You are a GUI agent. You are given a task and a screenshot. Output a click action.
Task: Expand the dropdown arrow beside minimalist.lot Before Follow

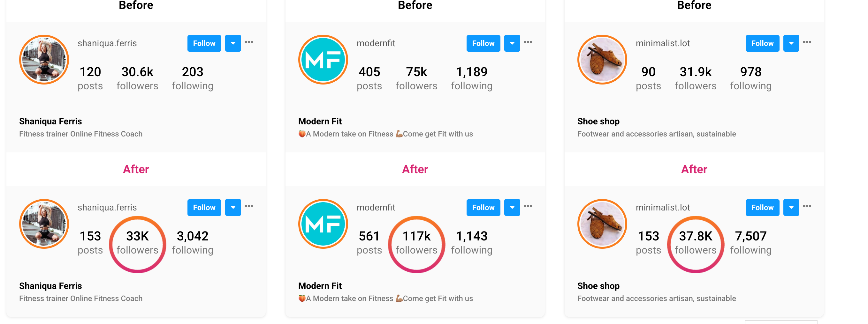pos(791,43)
